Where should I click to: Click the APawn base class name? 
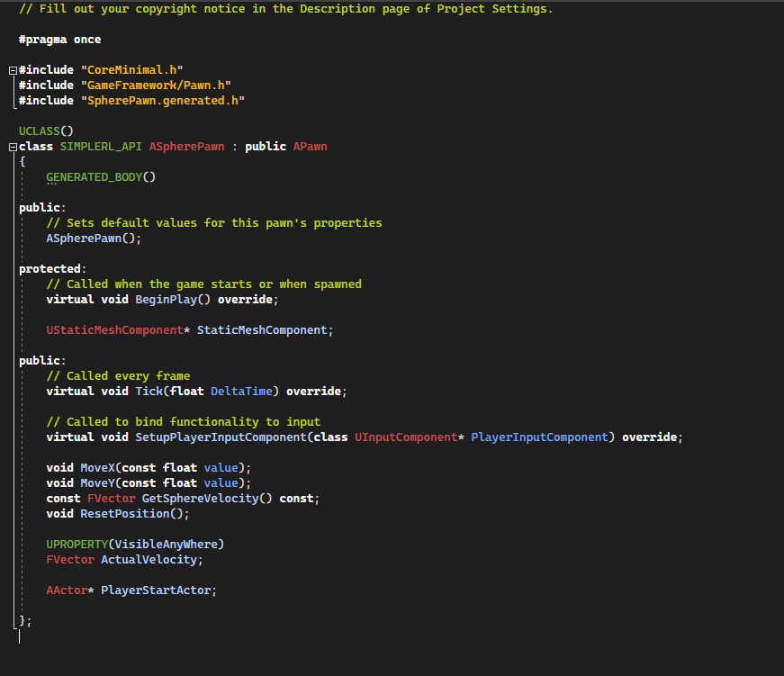click(x=310, y=147)
